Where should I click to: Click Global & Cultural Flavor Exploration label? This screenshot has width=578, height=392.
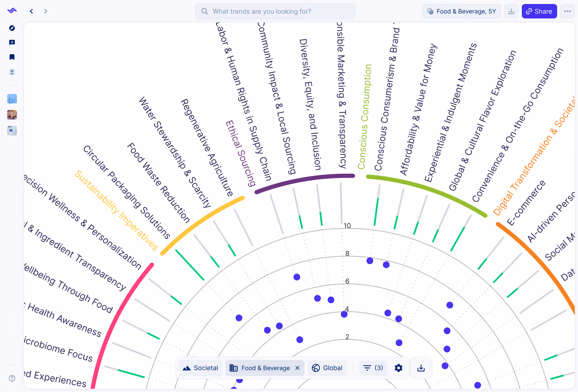[483, 120]
